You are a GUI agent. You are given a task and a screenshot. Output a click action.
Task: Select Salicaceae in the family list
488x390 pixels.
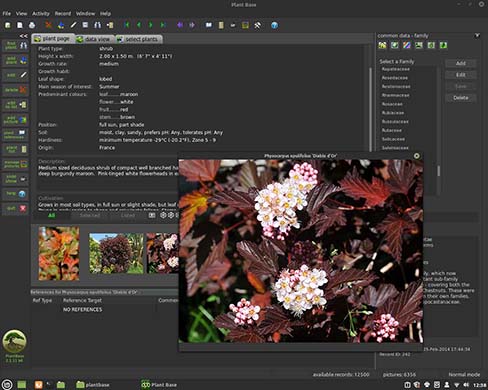point(393,139)
